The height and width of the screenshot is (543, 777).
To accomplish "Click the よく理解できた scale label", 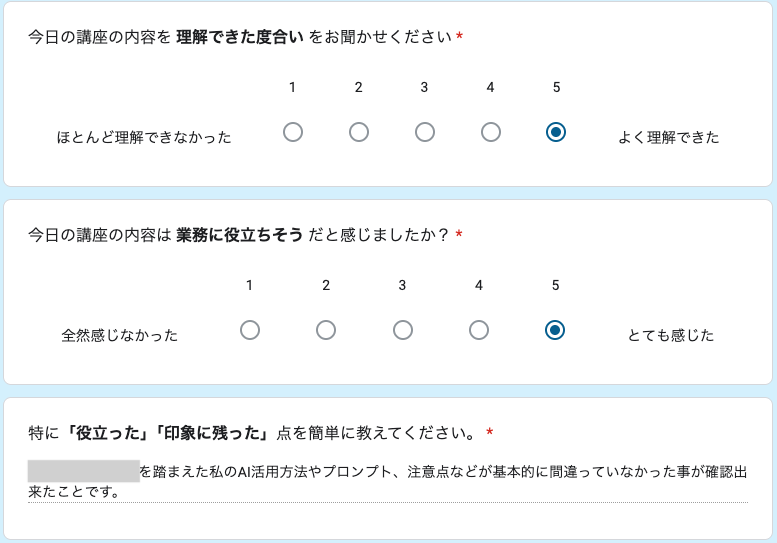I will coord(669,137).
